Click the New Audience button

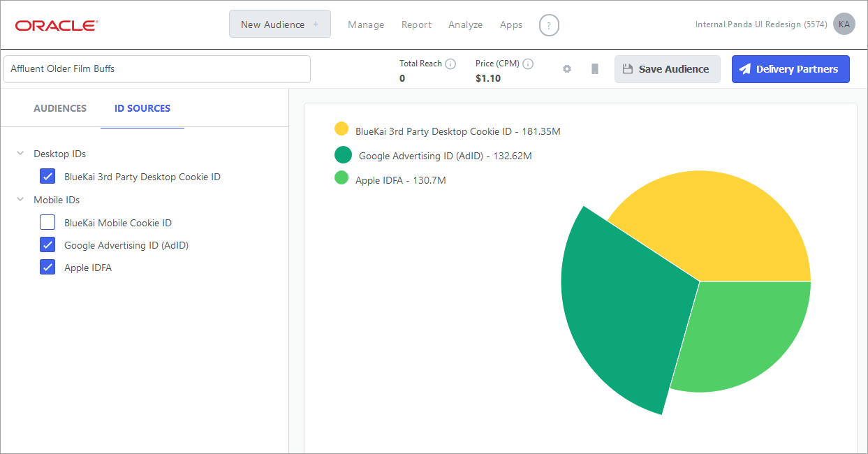280,24
